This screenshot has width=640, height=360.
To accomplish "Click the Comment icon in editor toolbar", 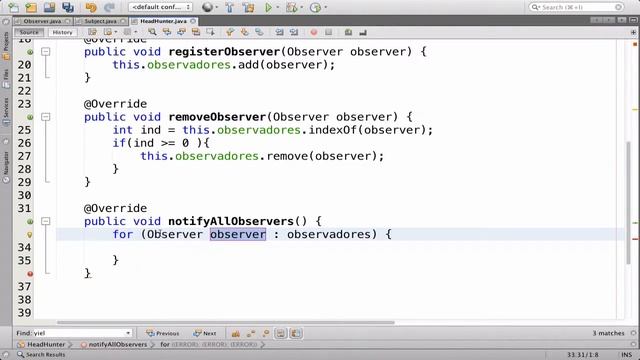I will (348, 32).
